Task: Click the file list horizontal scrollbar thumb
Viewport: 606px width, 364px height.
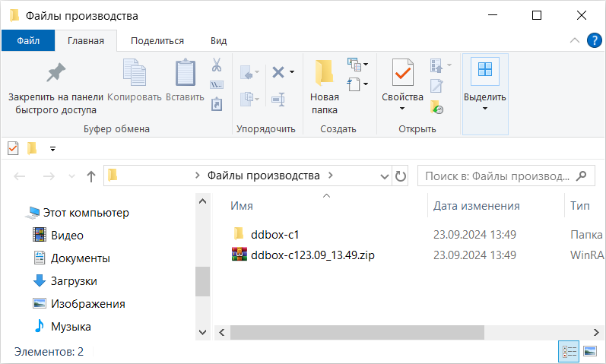Action: coord(357,332)
